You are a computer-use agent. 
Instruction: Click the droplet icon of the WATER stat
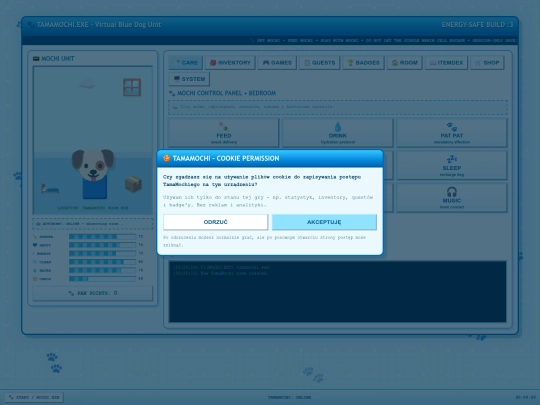(x=35, y=270)
